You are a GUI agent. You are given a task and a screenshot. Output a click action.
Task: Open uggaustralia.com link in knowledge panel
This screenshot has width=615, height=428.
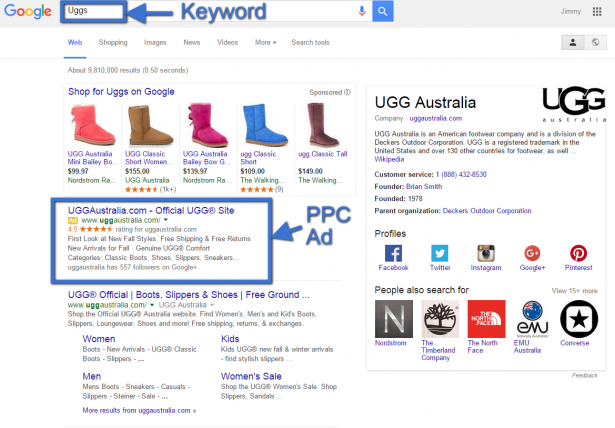pos(436,118)
